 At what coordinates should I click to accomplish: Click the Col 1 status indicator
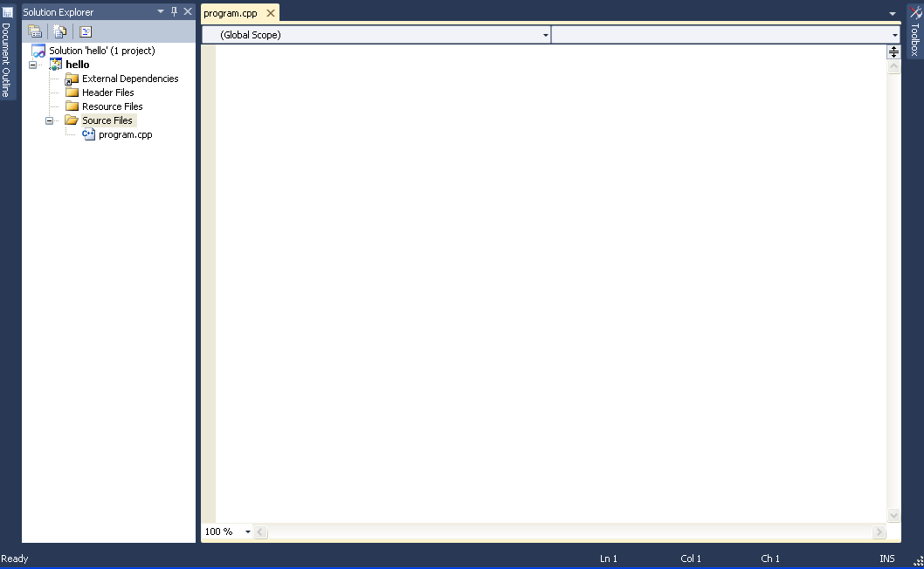point(691,559)
